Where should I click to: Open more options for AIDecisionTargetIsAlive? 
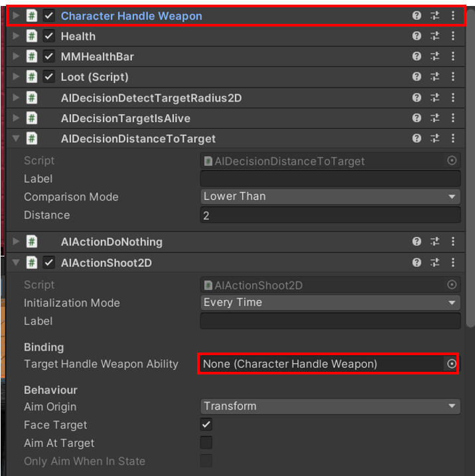pyautogui.click(x=453, y=118)
